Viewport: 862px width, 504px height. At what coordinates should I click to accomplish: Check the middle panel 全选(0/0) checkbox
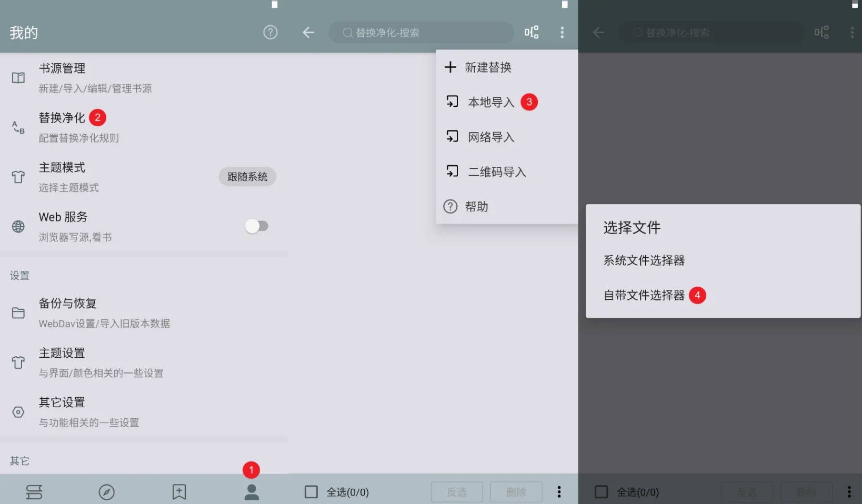coord(312,492)
